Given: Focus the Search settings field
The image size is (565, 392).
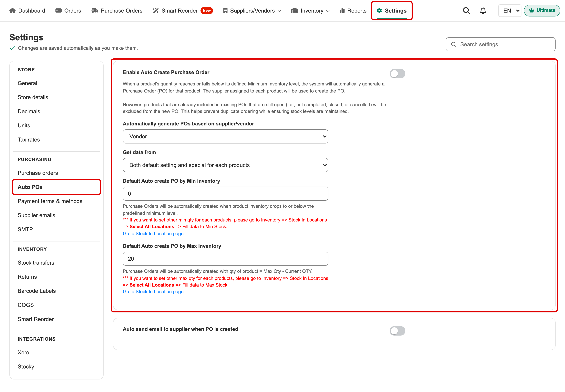Looking at the screenshot, I should [500, 44].
